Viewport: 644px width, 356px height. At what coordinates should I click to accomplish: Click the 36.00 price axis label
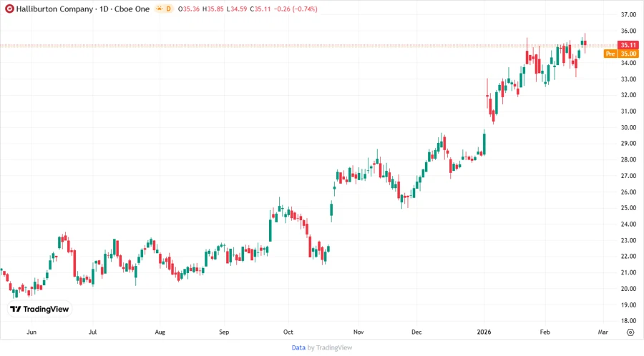click(628, 31)
